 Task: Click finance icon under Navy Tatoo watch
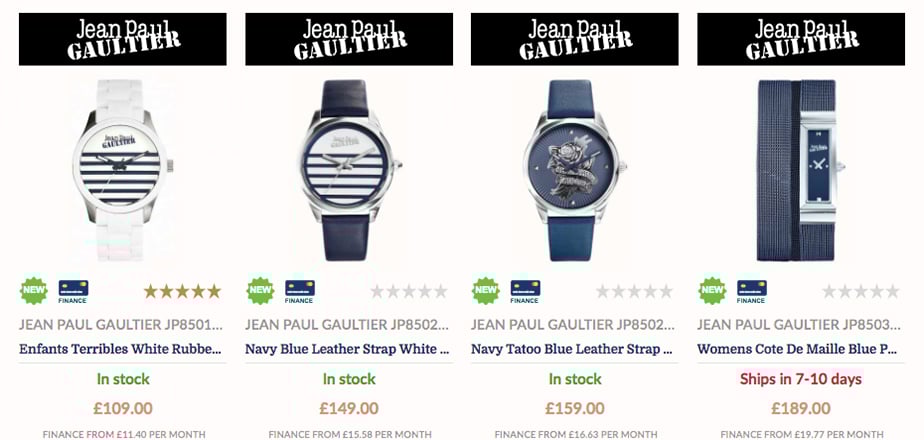[525, 291]
